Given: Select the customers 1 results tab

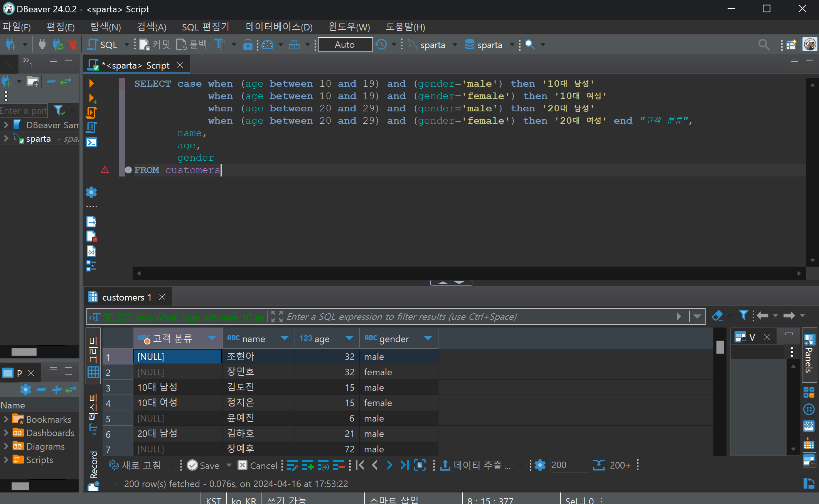Looking at the screenshot, I should tap(126, 297).
